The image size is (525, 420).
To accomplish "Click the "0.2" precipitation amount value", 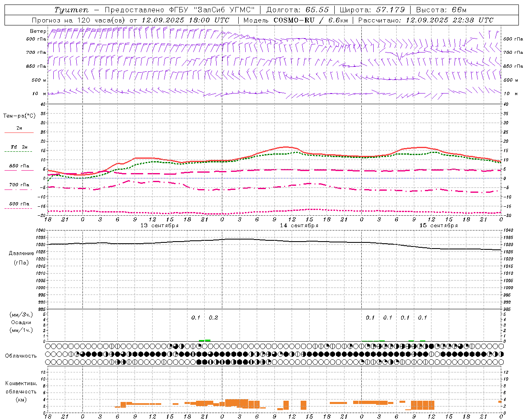I will (x=213, y=317).
